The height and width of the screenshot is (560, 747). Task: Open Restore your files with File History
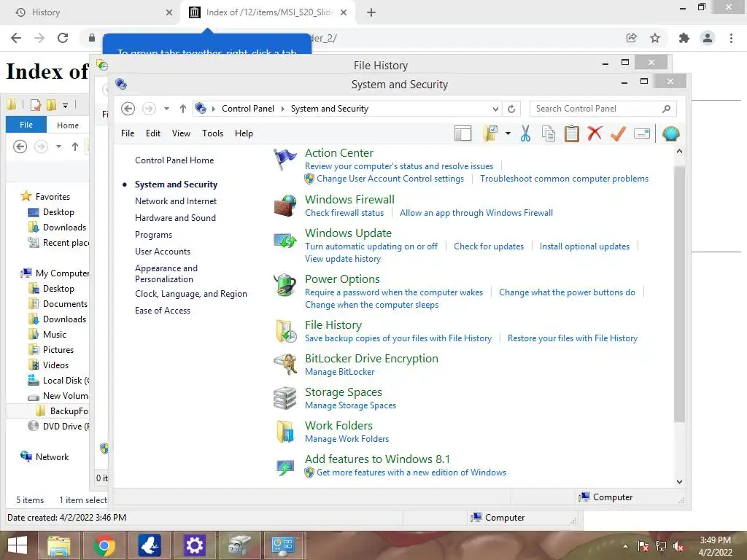572,338
